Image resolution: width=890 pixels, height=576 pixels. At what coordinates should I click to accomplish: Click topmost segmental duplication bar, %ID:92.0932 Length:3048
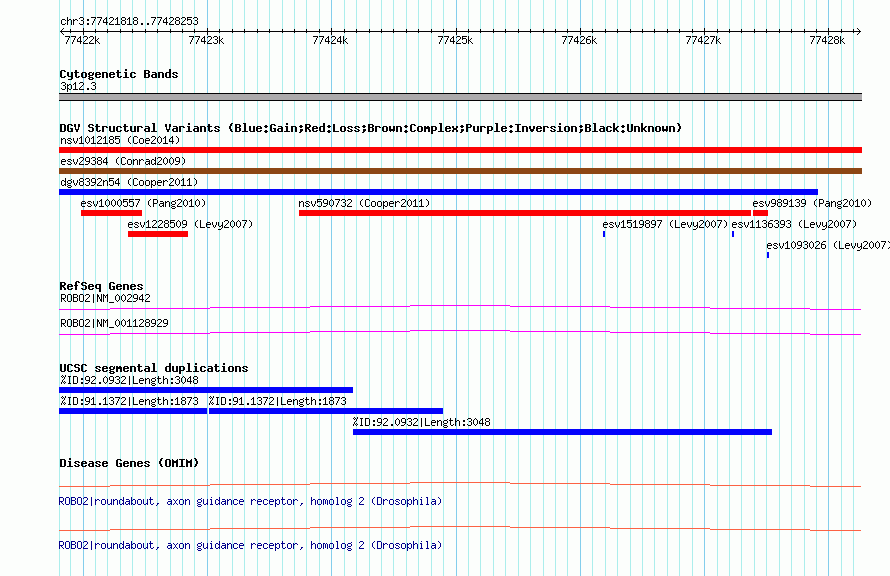tap(206, 390)
